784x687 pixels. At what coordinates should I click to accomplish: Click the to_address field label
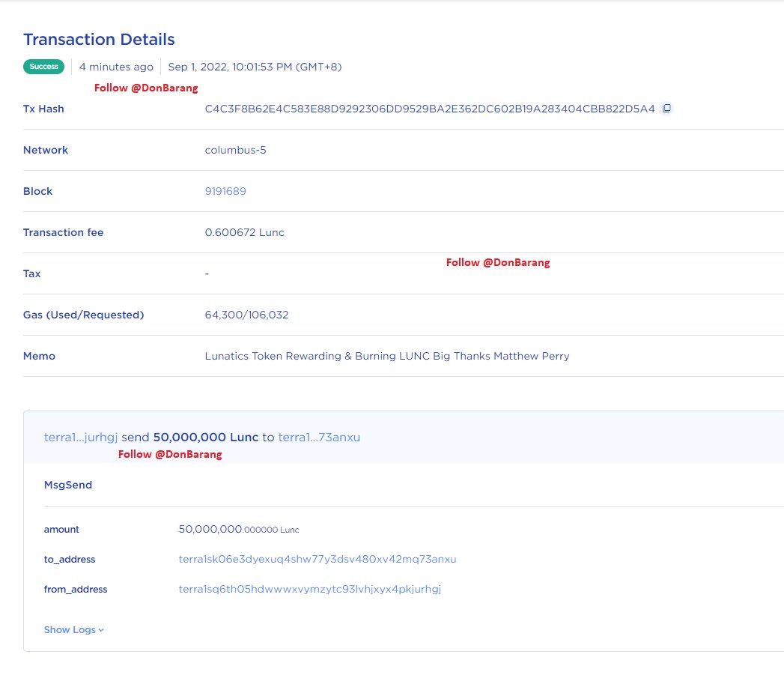tap(70, 559)
